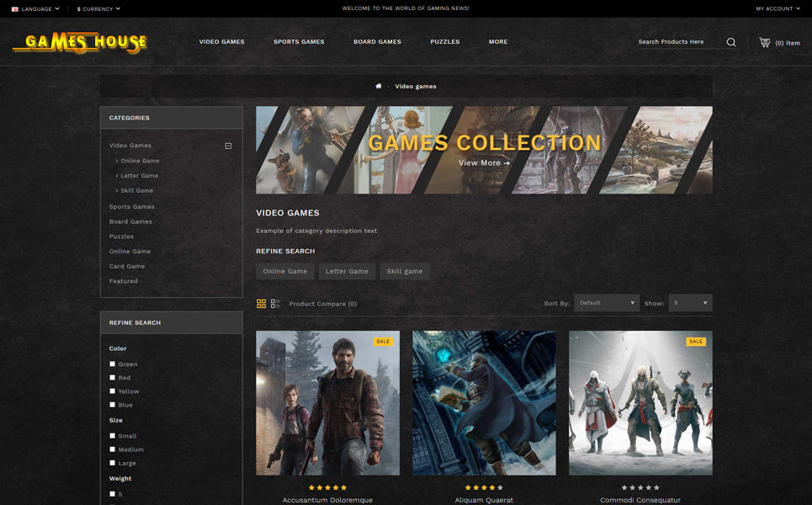Click the star rating of Commodi Consequatur
Image resolution: width=812 pixels, height=505 pixels.
pyautogui.click(x=640, y=487)
